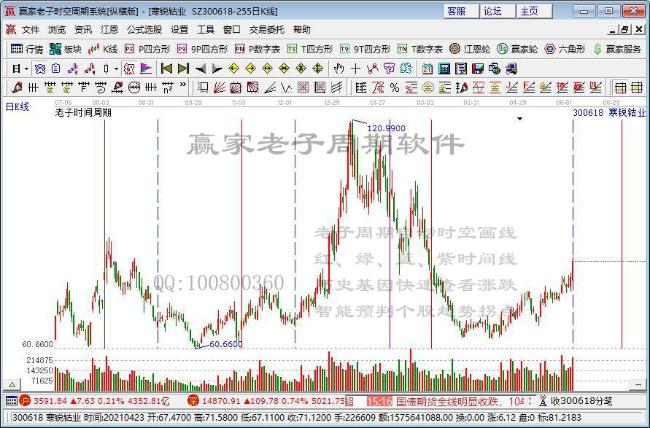Screen dimensions: 650x428
Task: Click the 老子时间周期 label
Action: click(83, 113)
